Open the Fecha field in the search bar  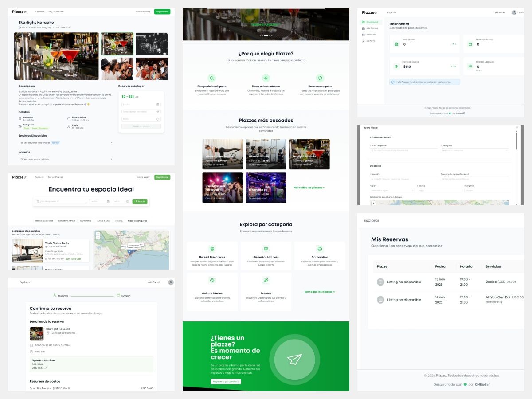coord(100,201)
